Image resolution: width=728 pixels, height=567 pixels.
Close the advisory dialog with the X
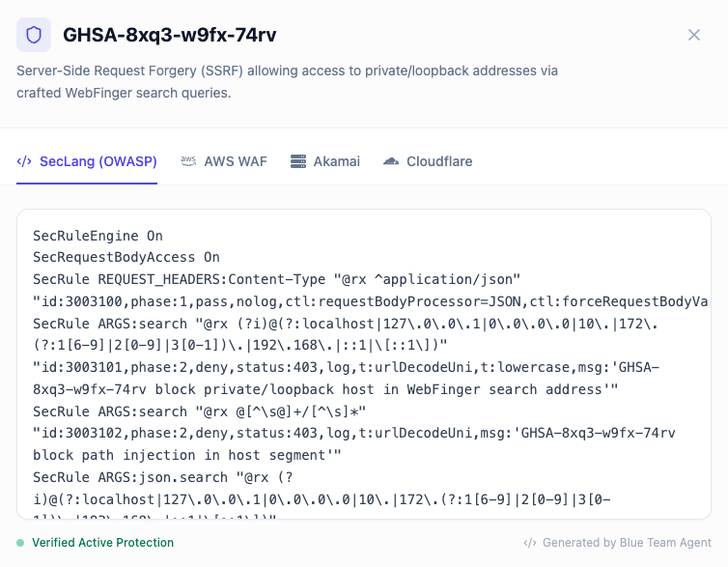click(x=693, y=35)
